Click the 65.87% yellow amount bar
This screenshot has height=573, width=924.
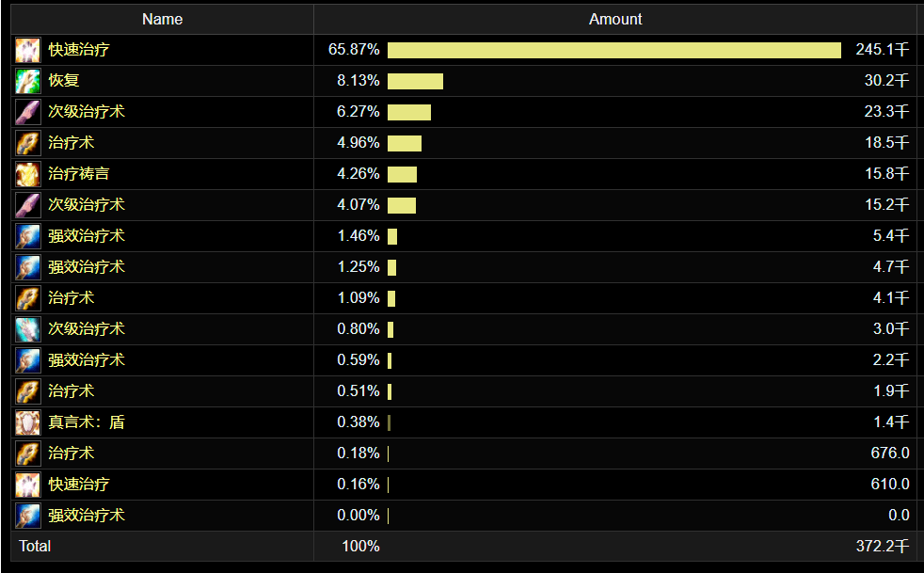(613, 50)
